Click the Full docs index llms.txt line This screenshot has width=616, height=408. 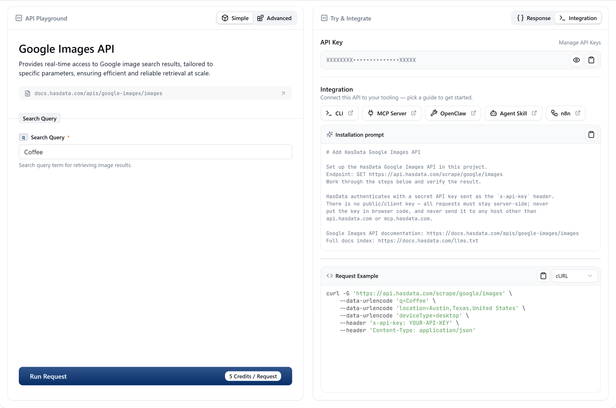pos(402,241)
